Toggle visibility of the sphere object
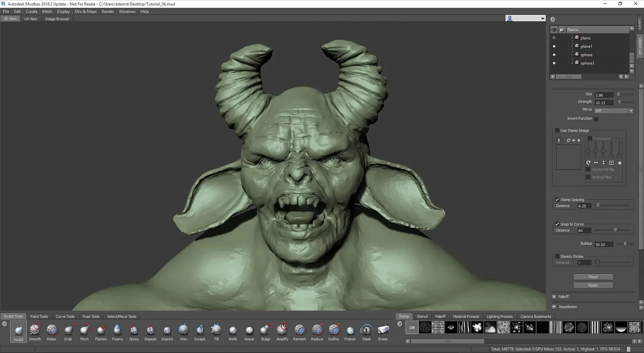644x353 pixels. 554,54
